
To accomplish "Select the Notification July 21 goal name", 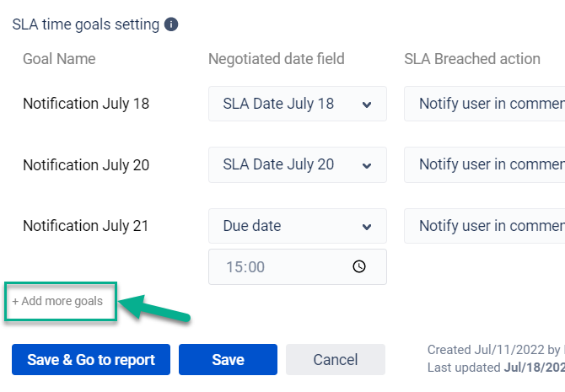I will (86, 226).
